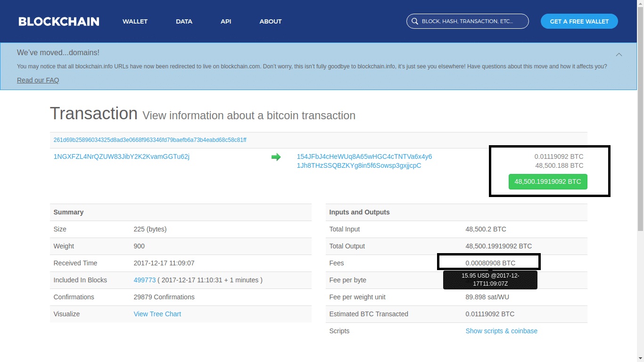The height and width of the screenshot is (362, 644).
Task: Click the 29879 Confirmations value
Action: click(x=164, y=297)
